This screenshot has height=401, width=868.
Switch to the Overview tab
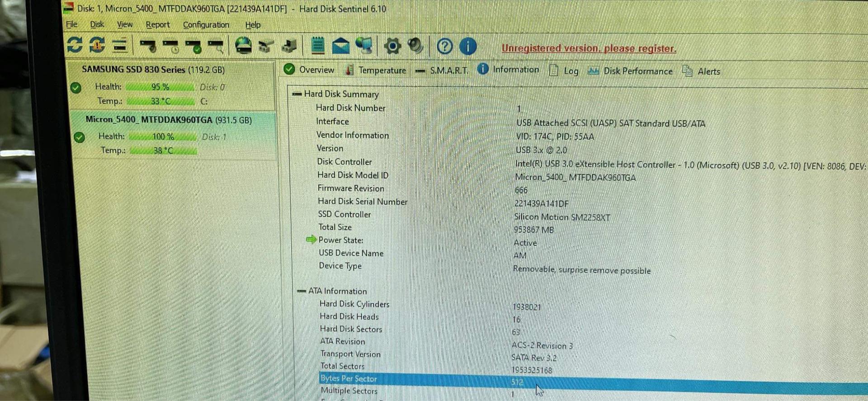click(x=309, y=70)
